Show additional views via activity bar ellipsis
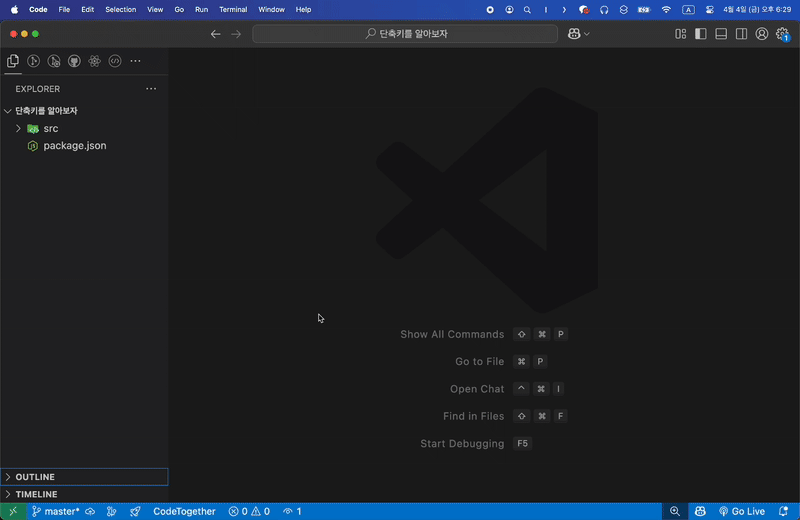800x520 pixels. (135, 61)
